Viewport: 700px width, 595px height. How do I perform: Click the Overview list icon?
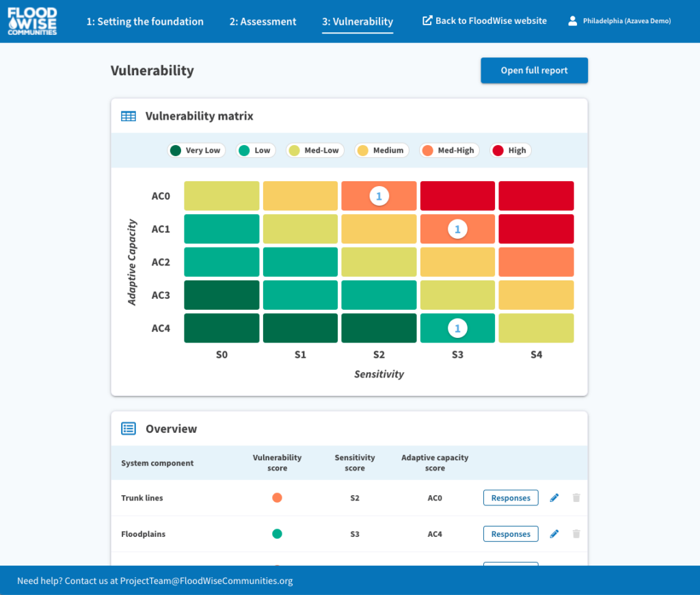(x=129, y=429)
